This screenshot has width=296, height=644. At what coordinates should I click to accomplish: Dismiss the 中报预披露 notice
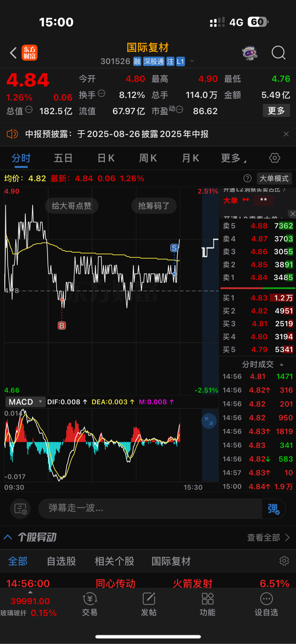[x=286, y=134]
